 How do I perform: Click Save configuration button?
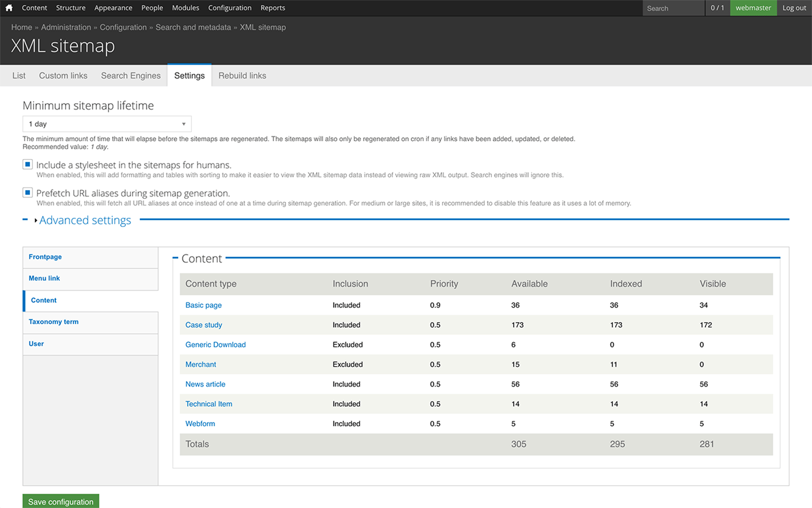[x=61, y=501]
